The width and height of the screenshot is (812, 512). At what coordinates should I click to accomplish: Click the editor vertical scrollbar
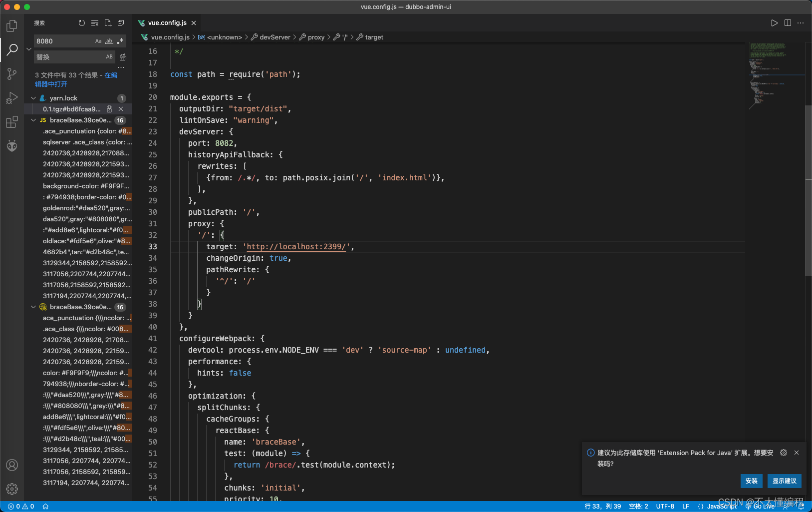click(x=809, y=190)
